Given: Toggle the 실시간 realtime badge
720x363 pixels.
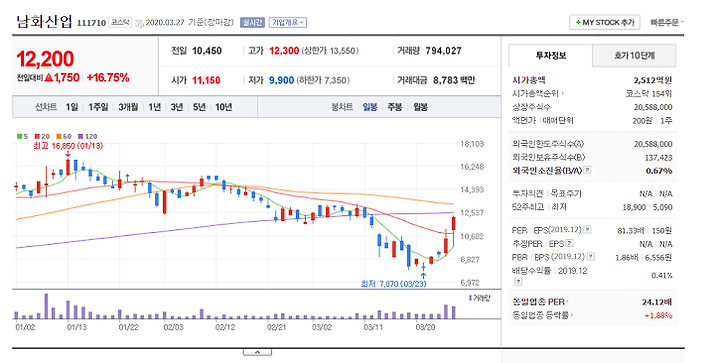Looking at the screenshot, I should click(252, 22).
